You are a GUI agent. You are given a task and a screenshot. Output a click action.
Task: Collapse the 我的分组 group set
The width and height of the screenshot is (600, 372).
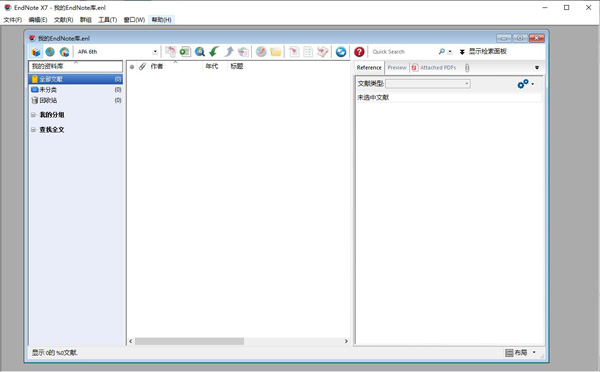[33, 115]
